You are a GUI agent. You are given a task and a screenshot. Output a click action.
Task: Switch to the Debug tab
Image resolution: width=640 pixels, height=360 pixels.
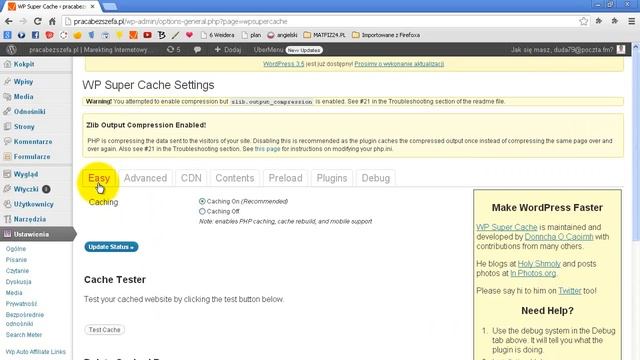(376, 178)
